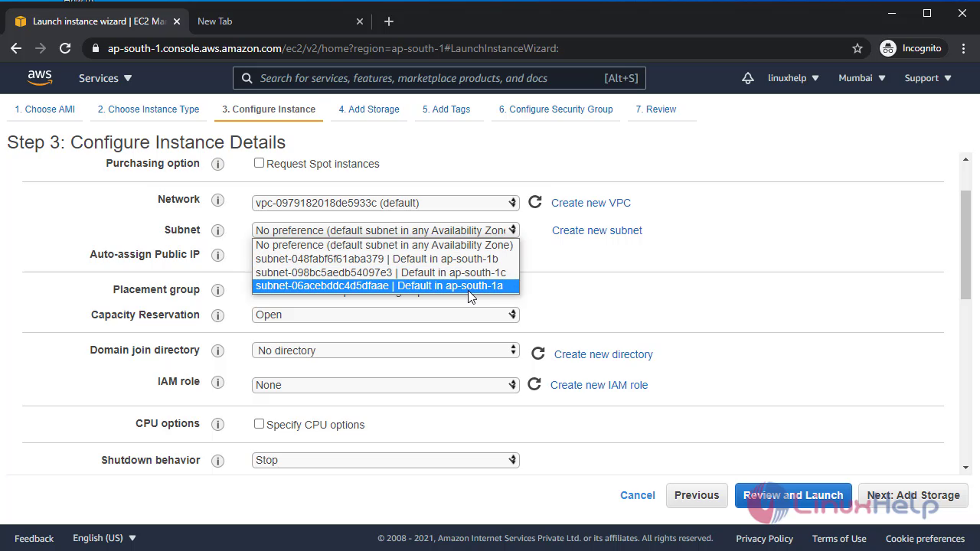Change language via English (US) selector
The width and height of the screenshot is (980, 551).
pyautogui.click(x=104, y=538)
